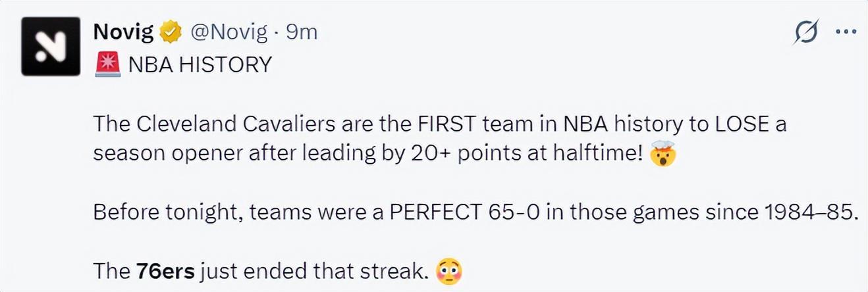Click the Grok explain-post icon
This screenshot has width=868, height=292.
tap(806, 32)
